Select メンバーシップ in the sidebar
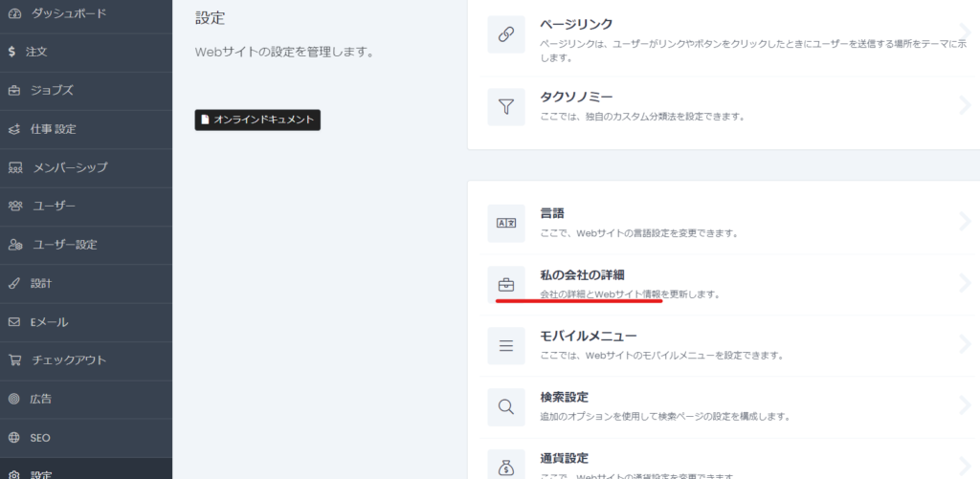980x479 pixels. coord(70,167)
